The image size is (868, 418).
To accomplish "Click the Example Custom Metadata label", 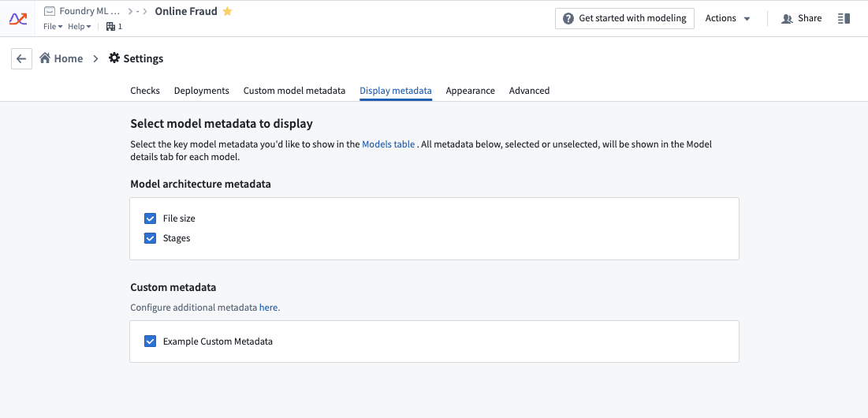I will point(218,341).
